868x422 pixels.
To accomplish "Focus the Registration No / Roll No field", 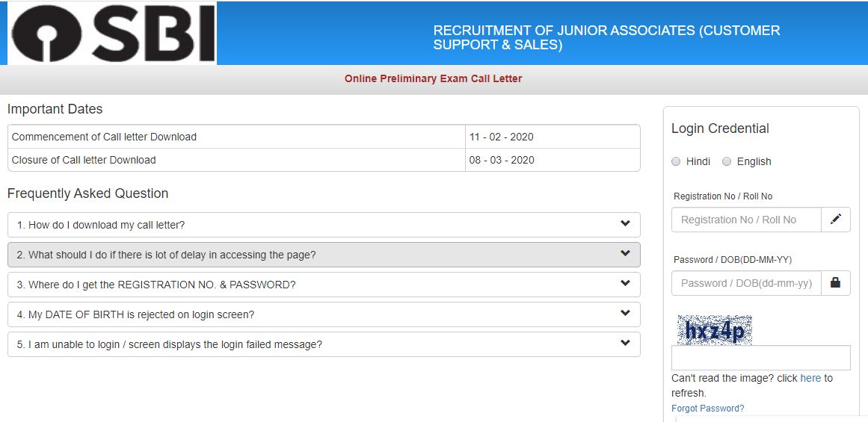I will pos(746,220).
